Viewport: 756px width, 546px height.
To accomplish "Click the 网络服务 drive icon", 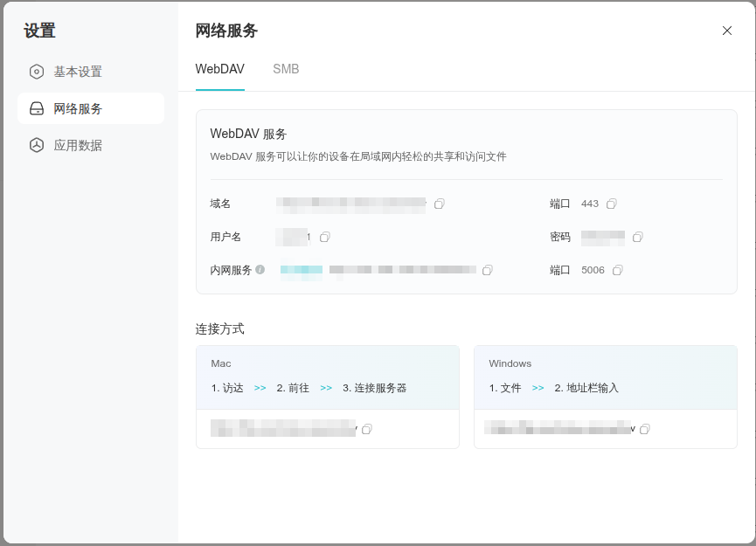I will point(37,108).
